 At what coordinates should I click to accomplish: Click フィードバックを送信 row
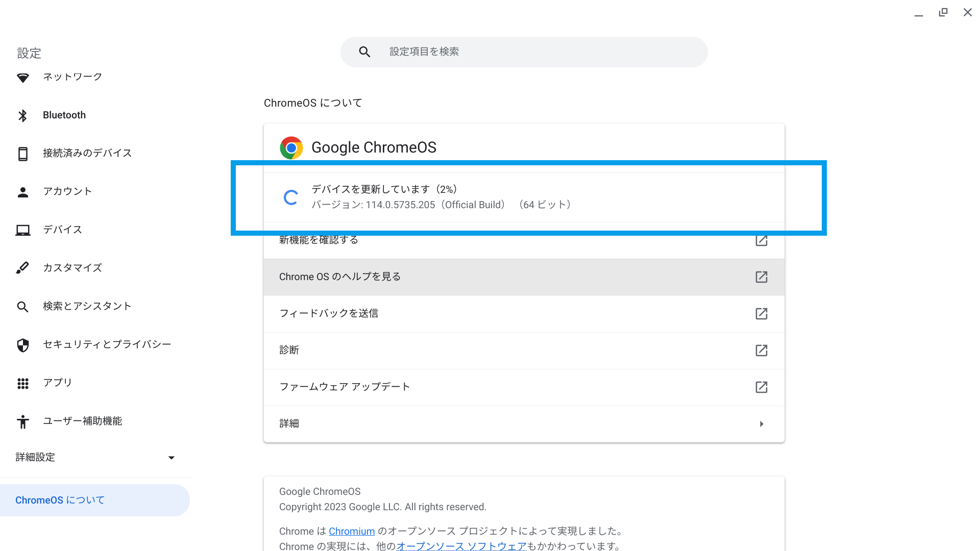[x=524, y=314]
